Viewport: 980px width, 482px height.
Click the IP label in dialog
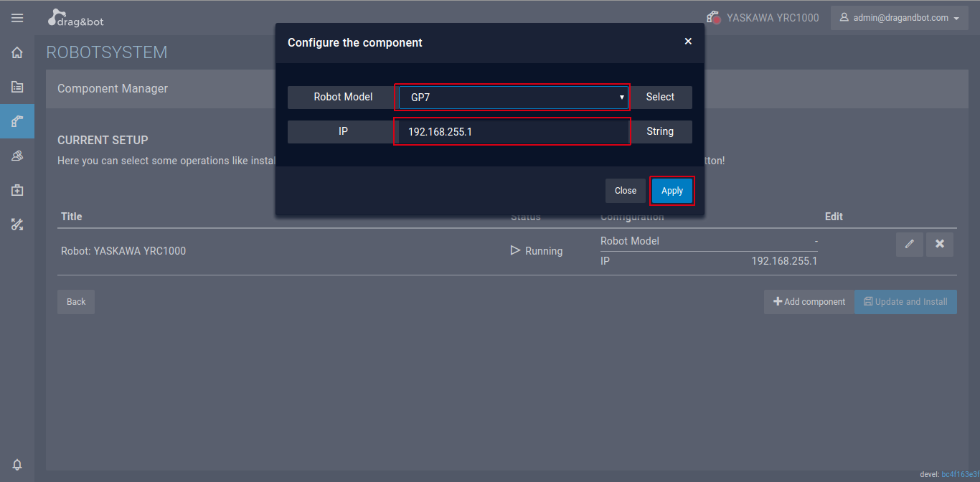[x=343, y=132]
